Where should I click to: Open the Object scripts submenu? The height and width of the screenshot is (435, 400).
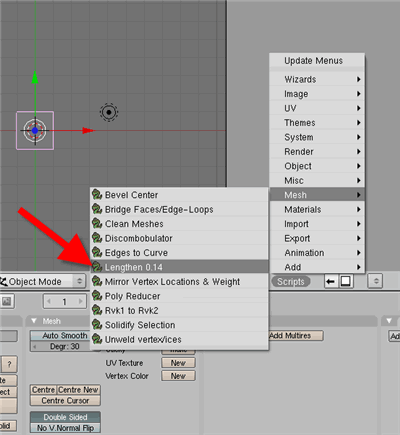(317, 166)
